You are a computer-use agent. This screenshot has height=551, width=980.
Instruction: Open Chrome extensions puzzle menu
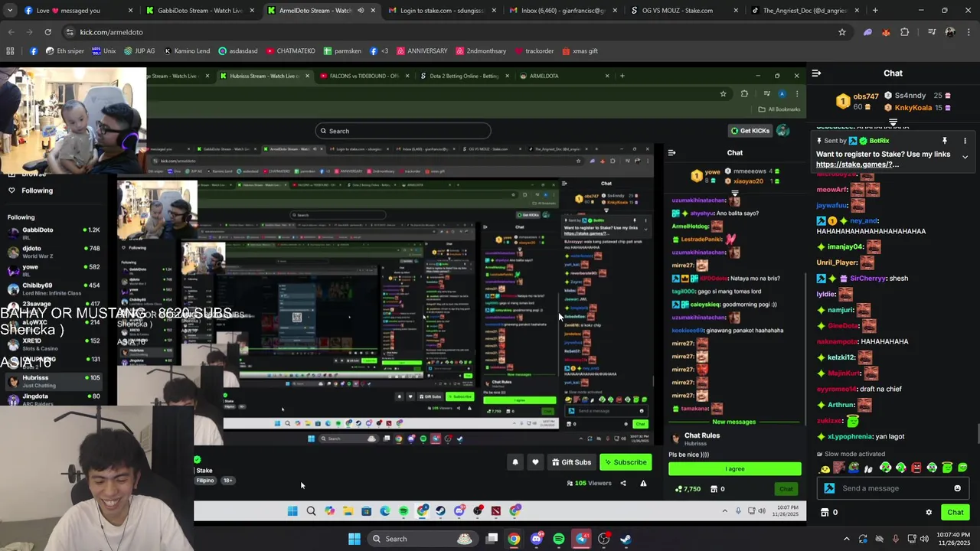point(904,32)
